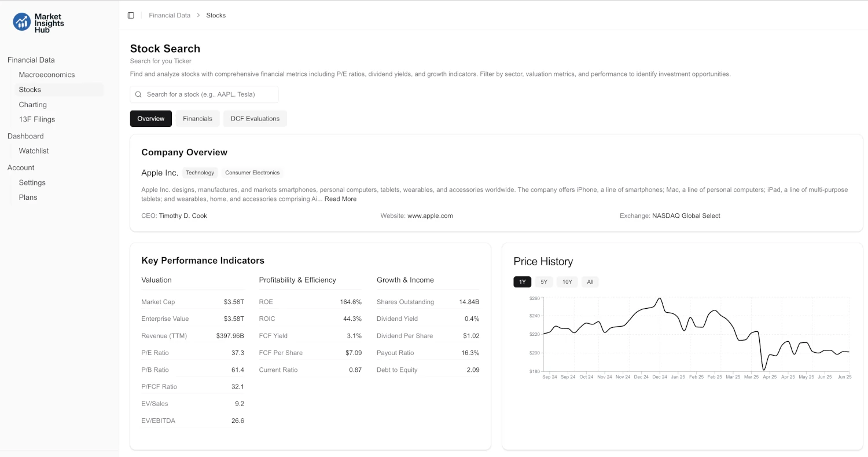Open your Watchlist under Dashboard
Image resolution: width=868 pixels, height=457 pixels.
point(34,151)
